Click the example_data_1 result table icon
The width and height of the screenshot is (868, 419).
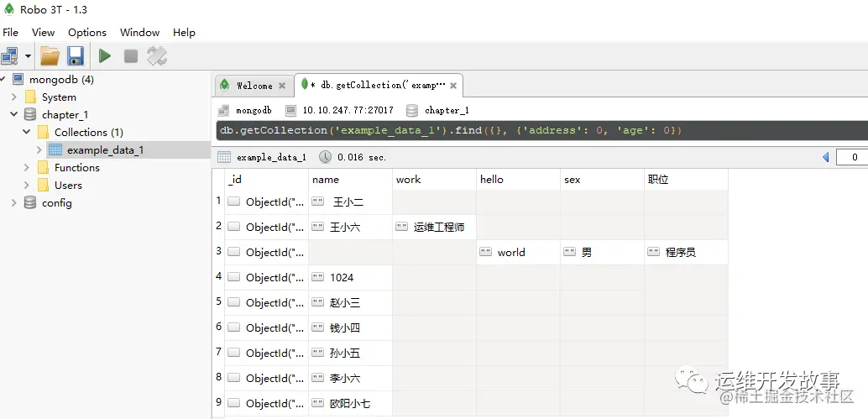tap(223, 157)
